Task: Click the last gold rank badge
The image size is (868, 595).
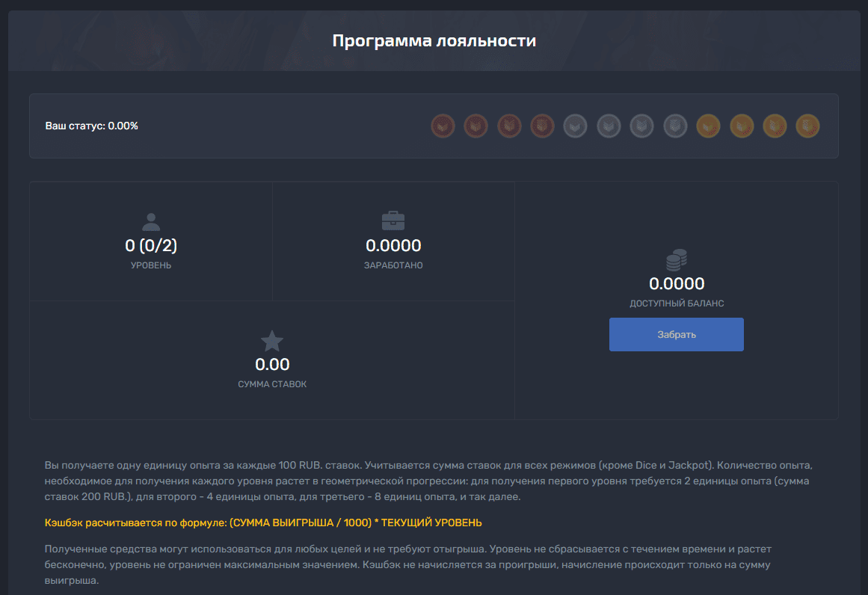Action: [807, 126]
